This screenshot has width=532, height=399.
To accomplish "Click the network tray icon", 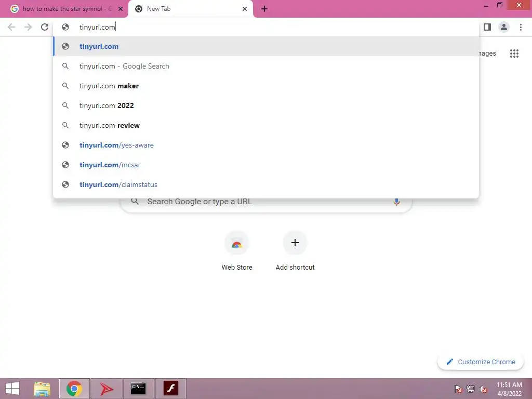I will [x=471, y=389].
